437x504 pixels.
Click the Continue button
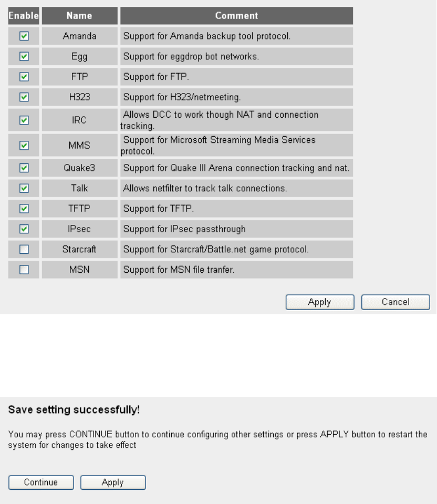point(41,482)
